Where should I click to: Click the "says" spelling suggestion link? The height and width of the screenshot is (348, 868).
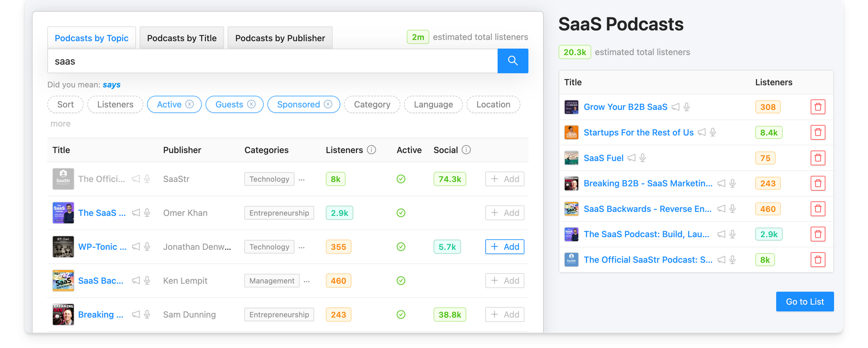[112, 85]
